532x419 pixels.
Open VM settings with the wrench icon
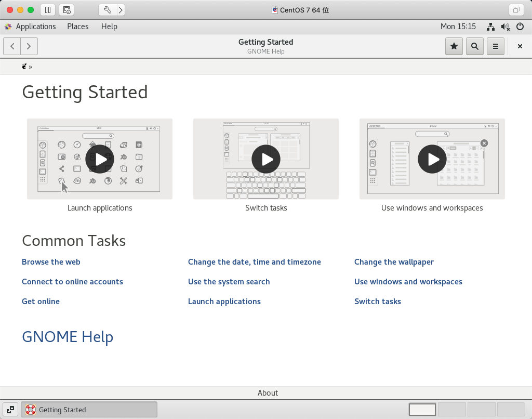pos(108,10)
